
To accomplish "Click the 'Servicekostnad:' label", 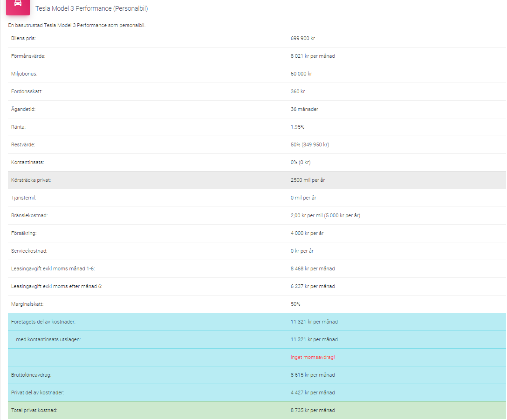I will pyautogui.click(x=29, y=251).
